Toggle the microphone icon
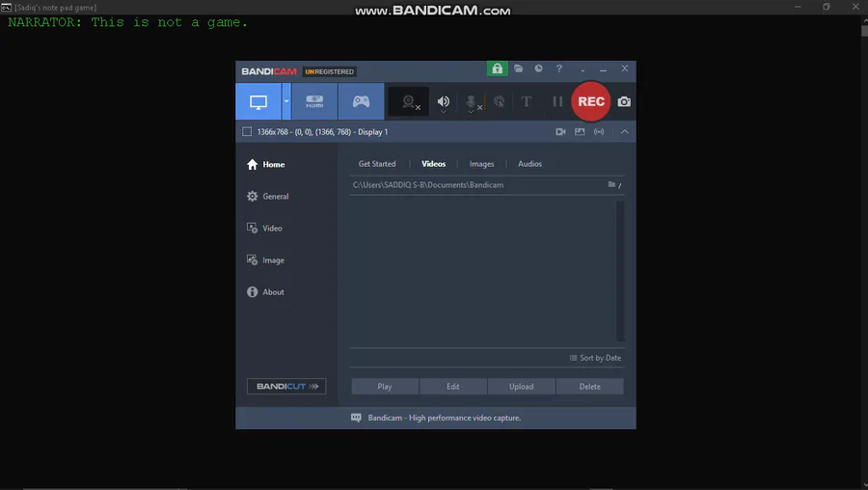Viewport: 868px width, 490px height. coord(471,102)
